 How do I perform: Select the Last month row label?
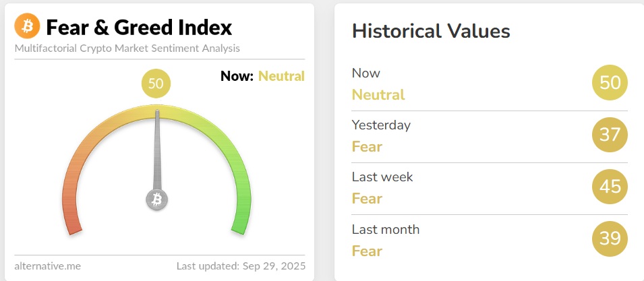click(x=386, y=229)
